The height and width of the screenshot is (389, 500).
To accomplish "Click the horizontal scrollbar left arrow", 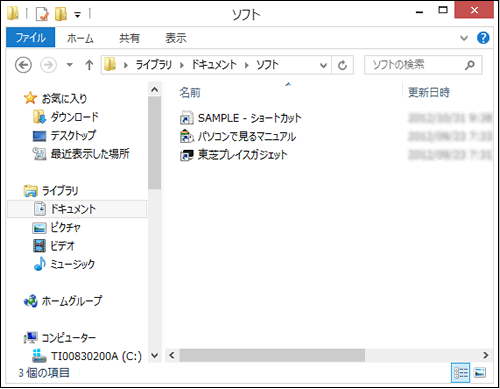I will point(172,355).
